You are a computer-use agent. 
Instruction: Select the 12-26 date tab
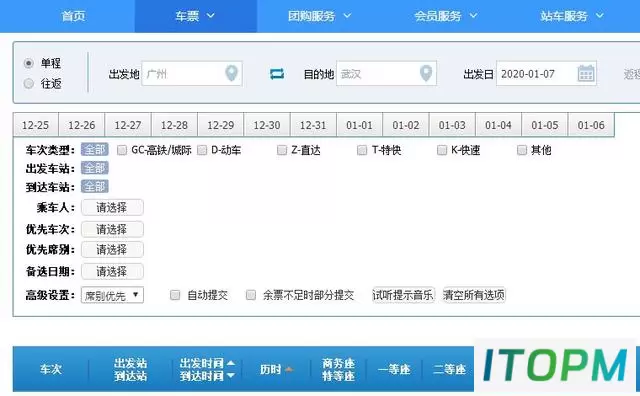pyautogui.click(x=82, y=125)
